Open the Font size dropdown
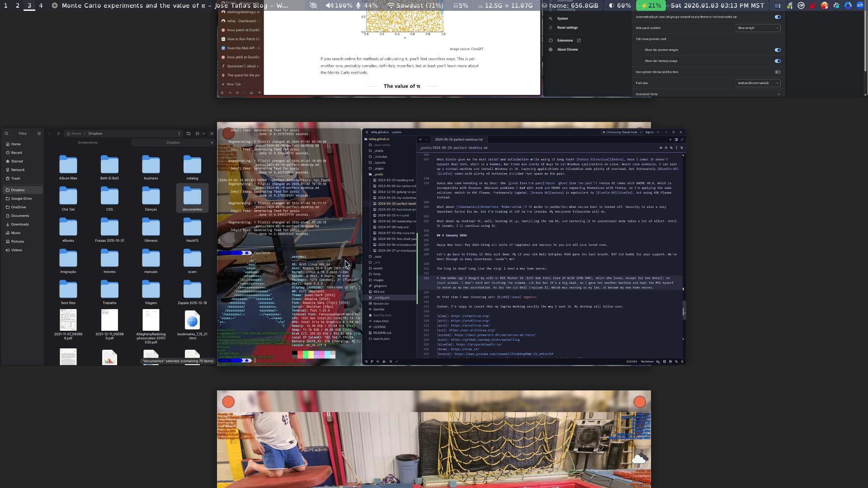 757,83
